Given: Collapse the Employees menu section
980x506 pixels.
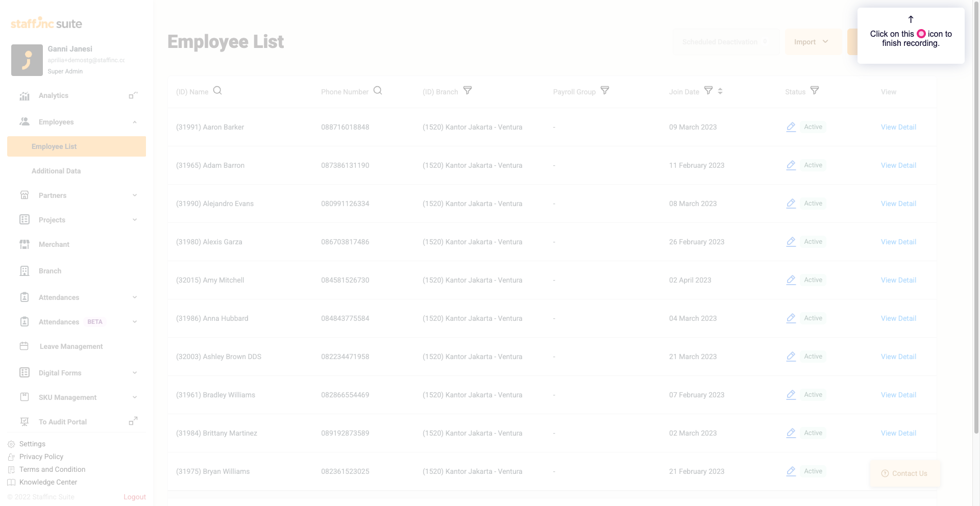Looking at the screenshot, I should pyautogui.click(x=135, y=122).
